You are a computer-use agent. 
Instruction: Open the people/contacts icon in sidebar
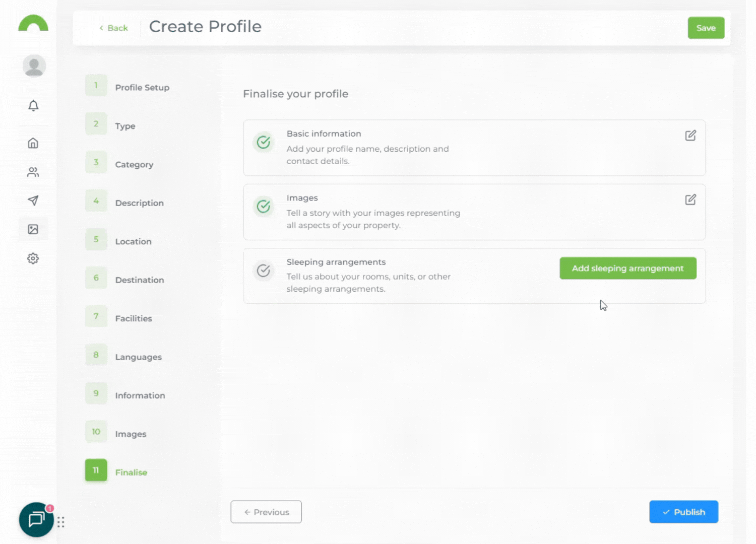point(33,172)
